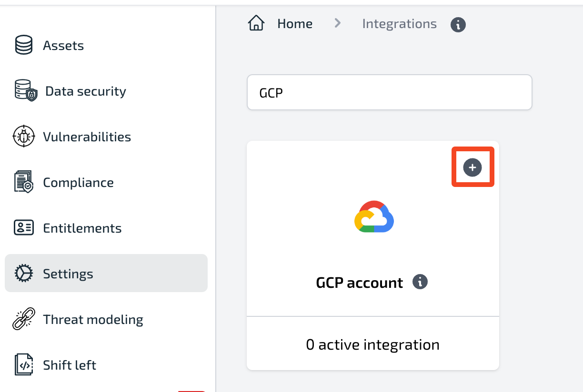Click the Settings gear icon

click(24, 274)
